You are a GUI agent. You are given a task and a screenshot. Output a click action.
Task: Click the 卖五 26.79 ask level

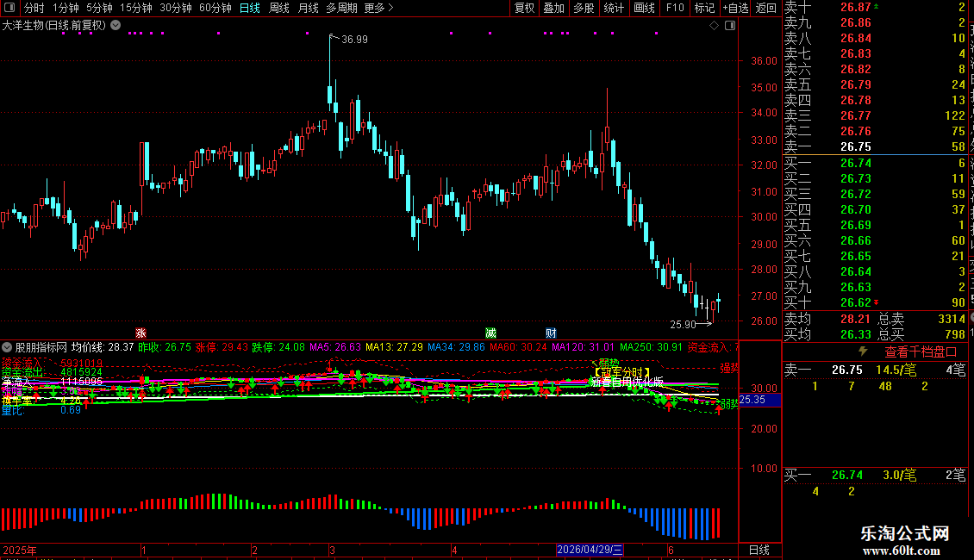coord(875,84)
